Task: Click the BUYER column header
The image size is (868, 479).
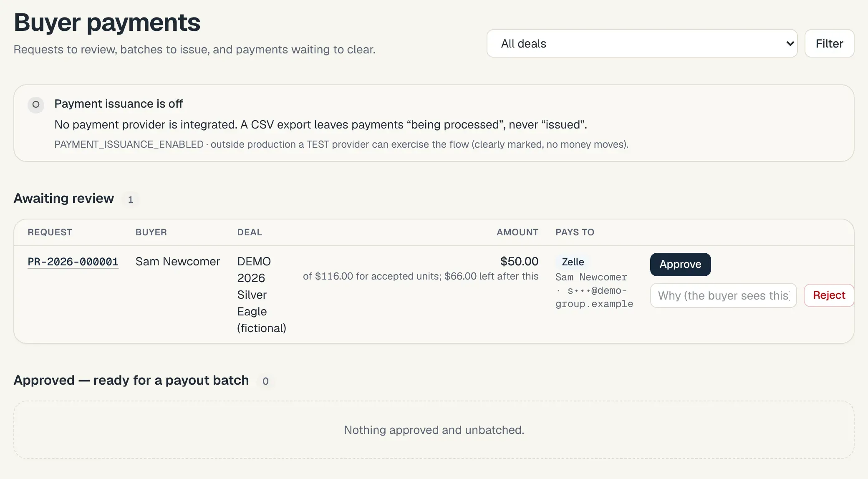Action: point(151,232)
